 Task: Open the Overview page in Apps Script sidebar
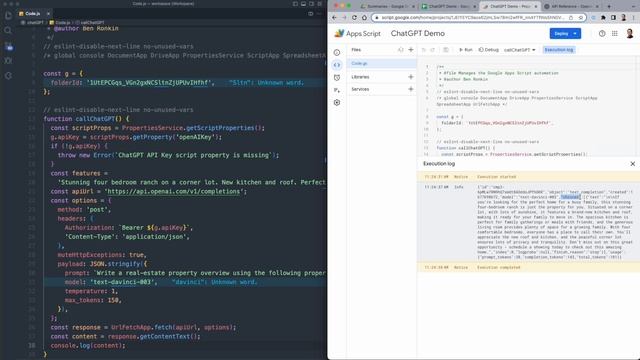click(x=337, y=52)
